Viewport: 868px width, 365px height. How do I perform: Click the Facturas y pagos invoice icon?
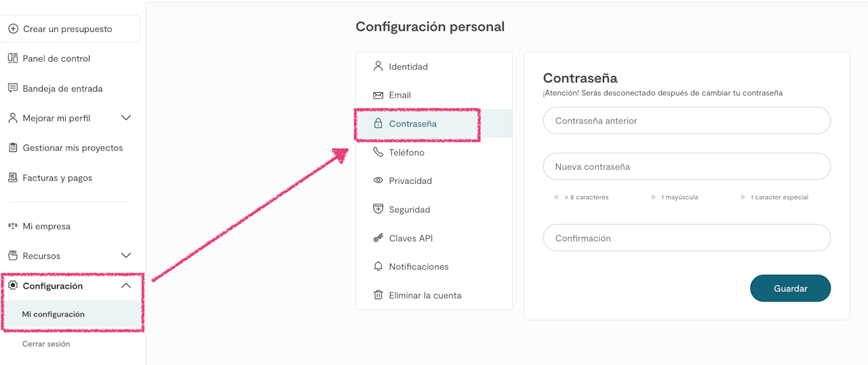13,178
